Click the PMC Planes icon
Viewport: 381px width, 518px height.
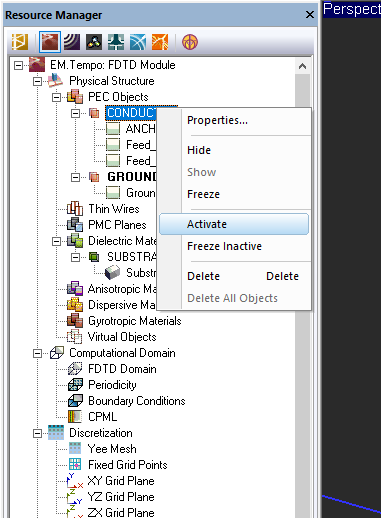[x=75, y=225]
